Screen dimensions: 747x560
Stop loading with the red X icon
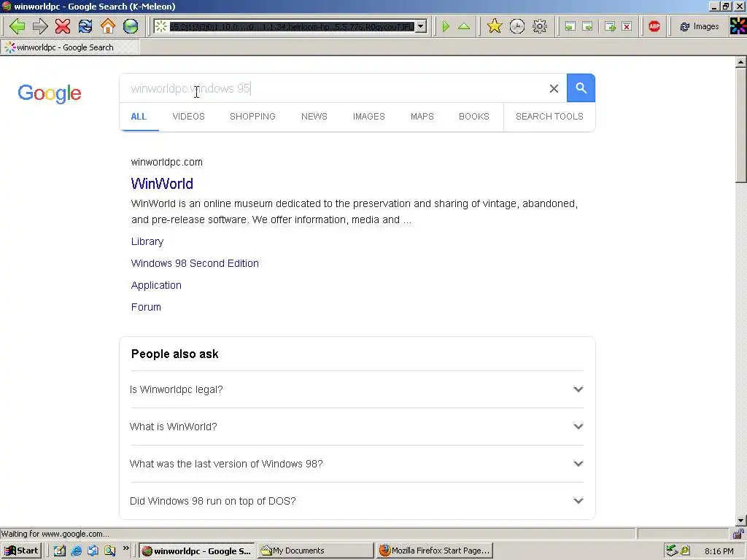pos(63,26)
